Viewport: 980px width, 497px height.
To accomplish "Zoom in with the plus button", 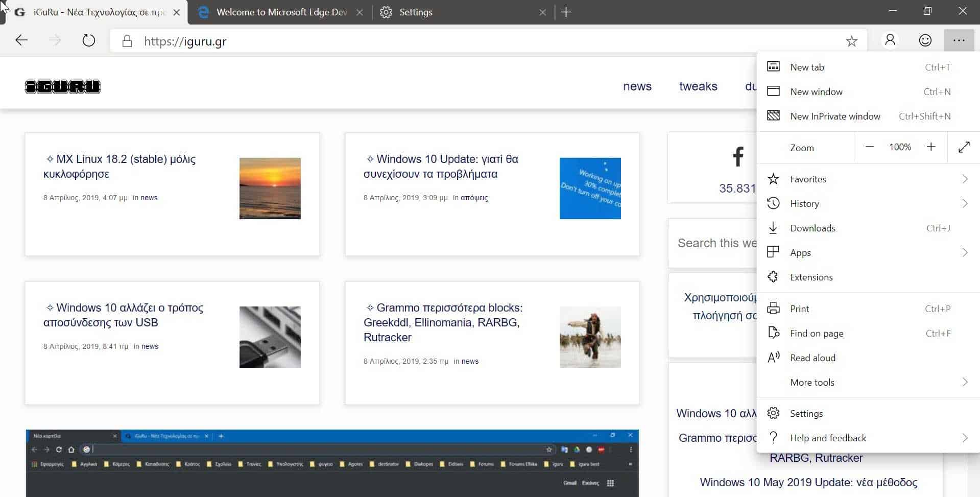I will coord(931,147).
